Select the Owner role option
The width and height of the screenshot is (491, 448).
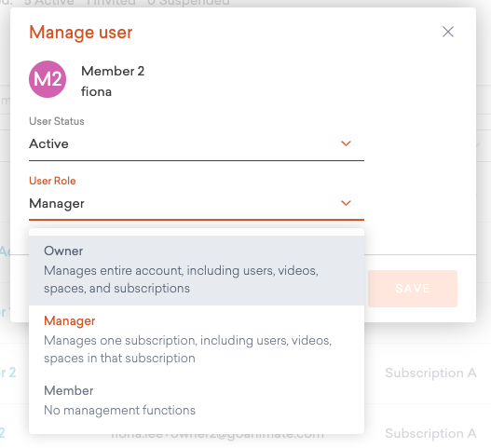tap(197, 270)
